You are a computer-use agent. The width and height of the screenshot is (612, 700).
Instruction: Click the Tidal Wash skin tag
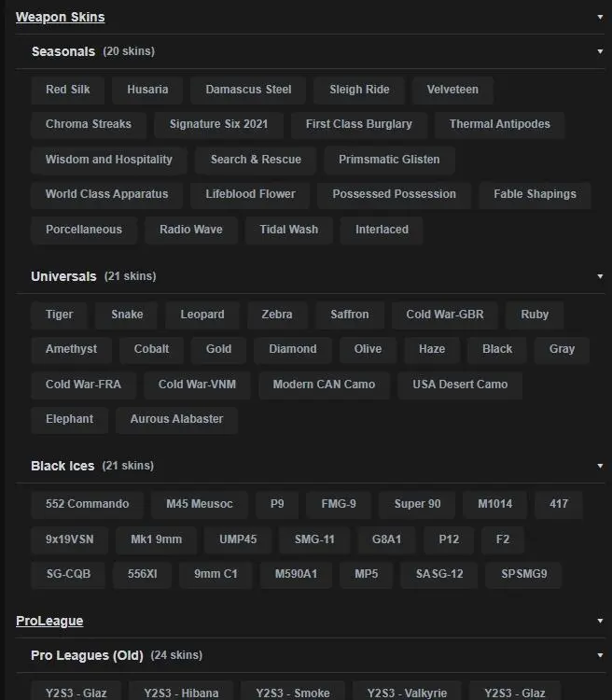tap(288, 230)
